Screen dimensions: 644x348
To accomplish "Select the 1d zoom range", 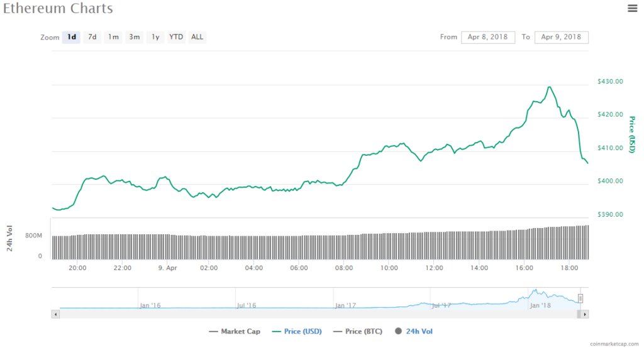I will pos(72,37).
